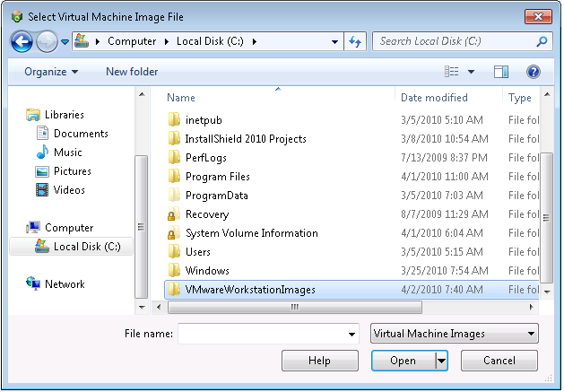Click New folder in the toolbar
Screen dimensions: 564x392
click(132, 72)
